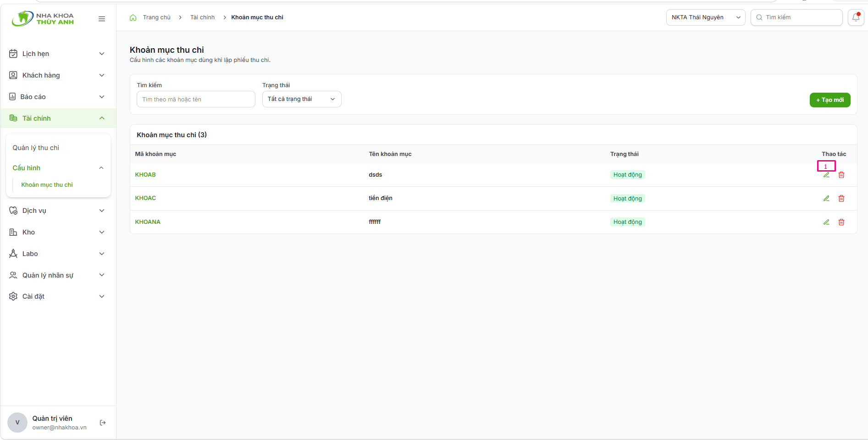The height and width of the screenshot is (440, 868).
Task: Collapse the Tài chính menu chevron
Action: (102, 118)
